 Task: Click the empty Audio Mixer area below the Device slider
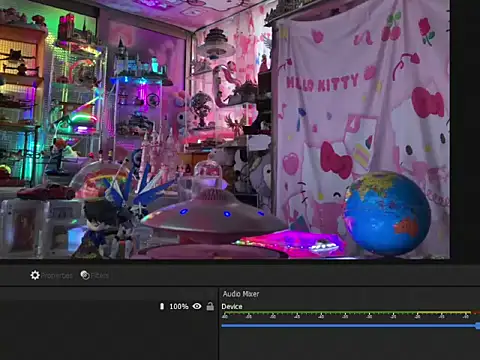[x=350, y=345]
